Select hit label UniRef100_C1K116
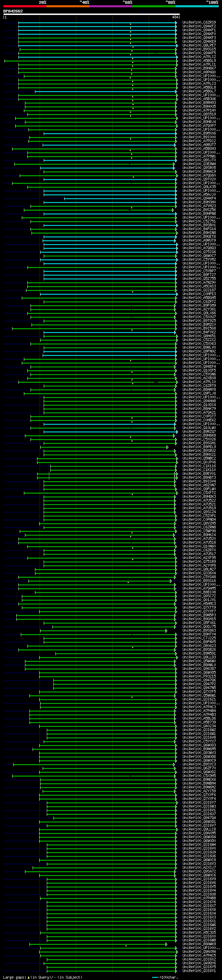222x980 pixels. tap(199, 466)
